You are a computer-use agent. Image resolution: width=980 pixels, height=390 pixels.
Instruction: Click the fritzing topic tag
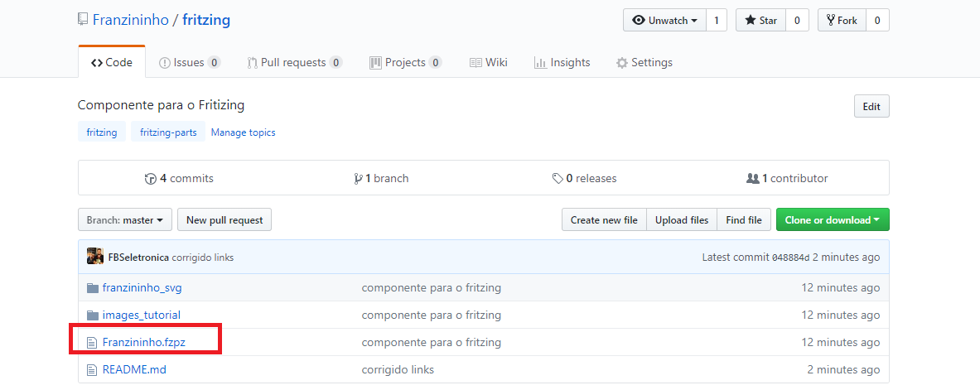[102, 132]
